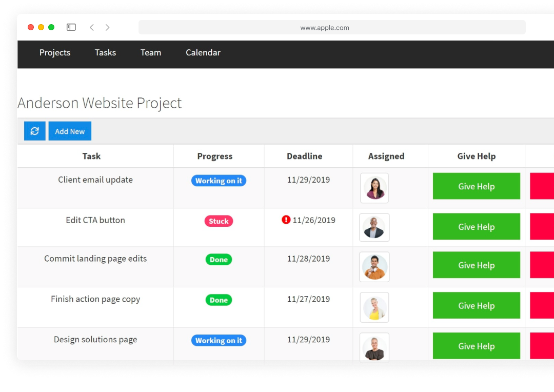The width and height of the screenshot is (554, 392).
Task: Click red button in Client email update row
Action: [x=542, y=186]
